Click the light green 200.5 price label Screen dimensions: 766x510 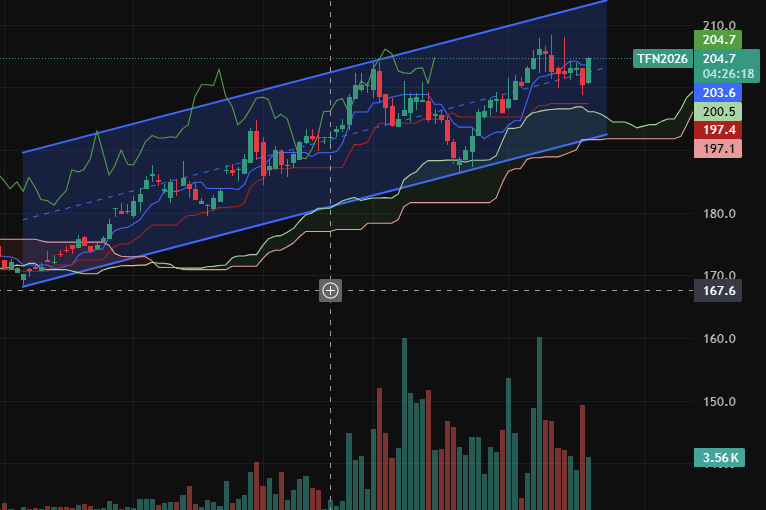point(719,112)
